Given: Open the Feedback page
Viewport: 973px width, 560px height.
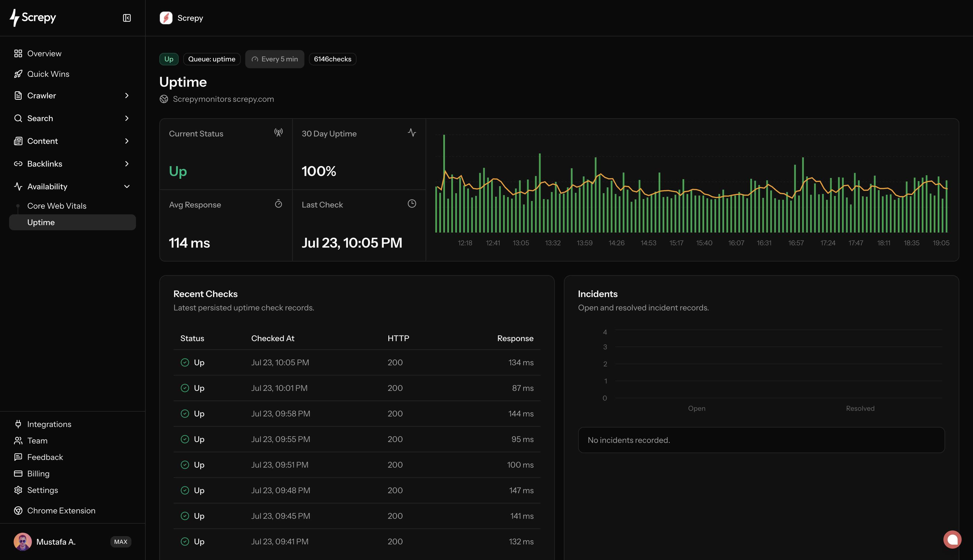Looking at the screenshot, I should tap(45, 457).
